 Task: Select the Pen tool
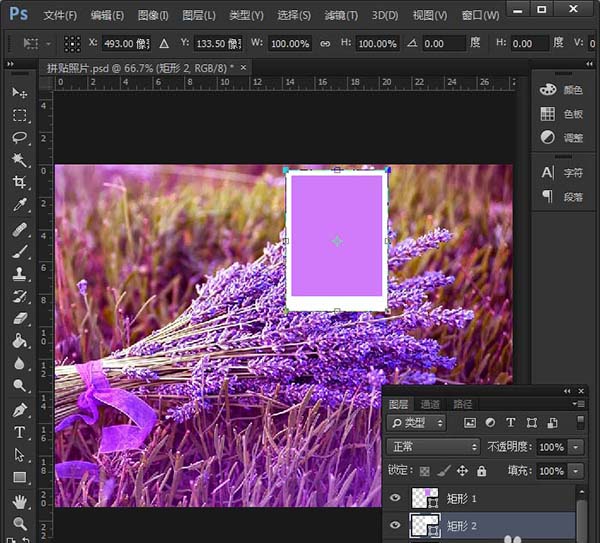pyautogui.click(x=19, y=409)
